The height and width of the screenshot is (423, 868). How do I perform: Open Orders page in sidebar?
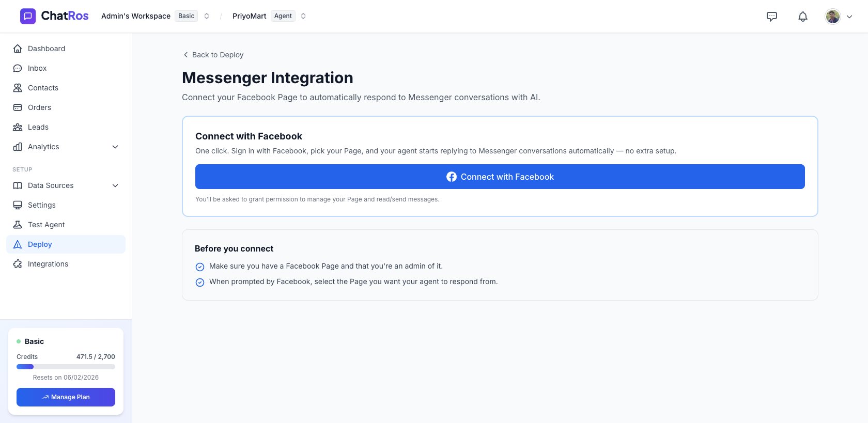coord(66,107)
